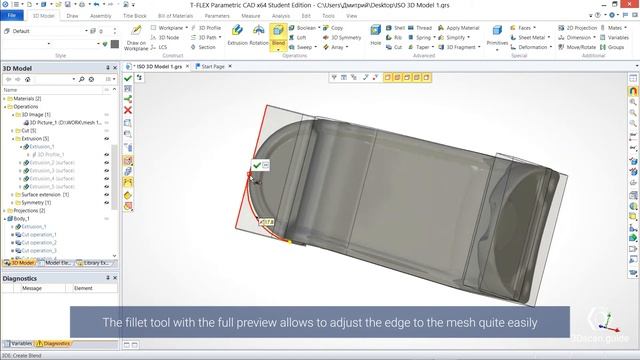
Task: Toggle visibility of Extrusion_2 (surface)
Action: 107,163
